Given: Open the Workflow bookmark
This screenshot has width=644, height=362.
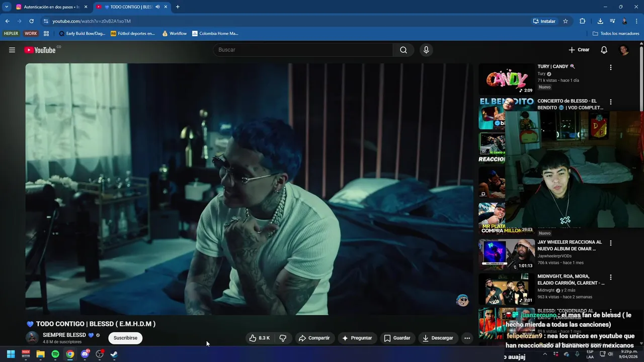Looking at the screenshot, I should pyautogui.click(x=175, y=34).
